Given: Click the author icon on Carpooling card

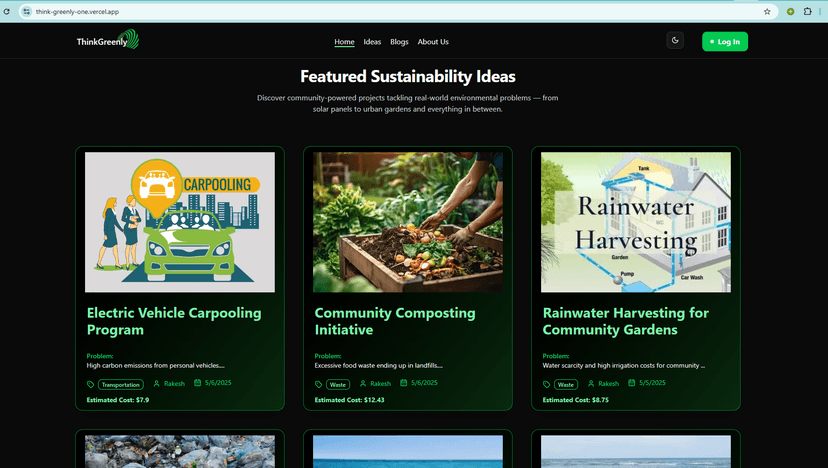Looking at the screenshot, I should pyautogui.click(x=156, y=383).
